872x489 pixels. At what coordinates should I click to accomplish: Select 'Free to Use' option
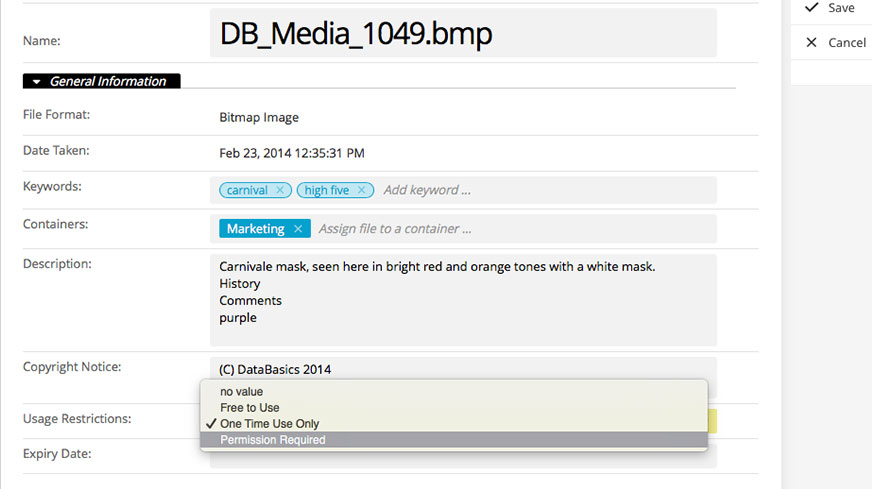[454, 408]
